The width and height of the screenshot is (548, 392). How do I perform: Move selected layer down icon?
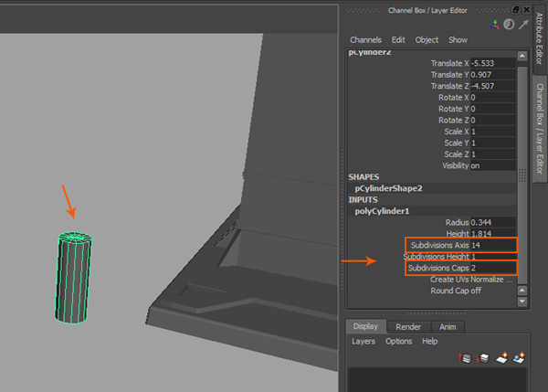482,357
